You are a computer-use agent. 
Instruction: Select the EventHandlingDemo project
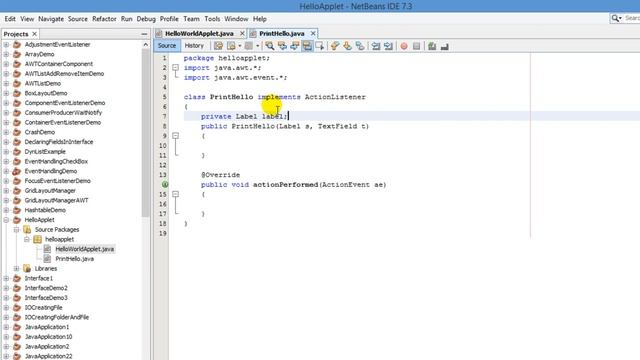coord(51,171)
